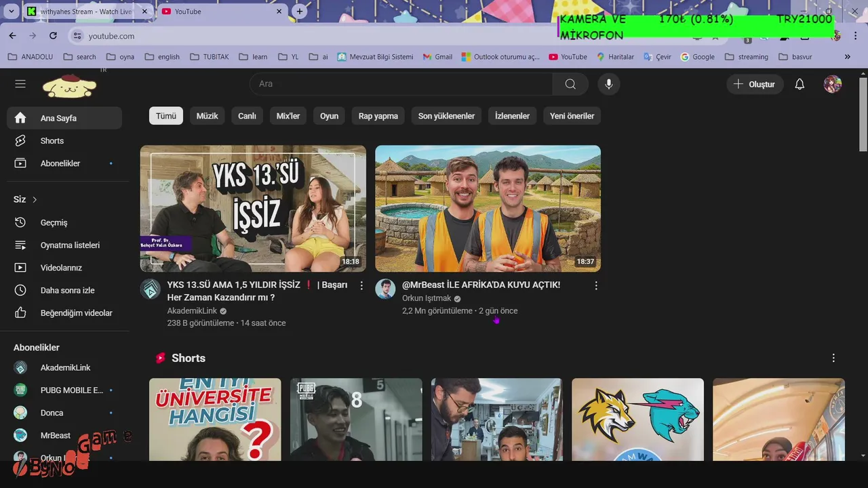Screen dimensions: 868x488
Task: Play YKS 13.'SÜ İŞSİZ thumbnail
Action: pos(253,208)
